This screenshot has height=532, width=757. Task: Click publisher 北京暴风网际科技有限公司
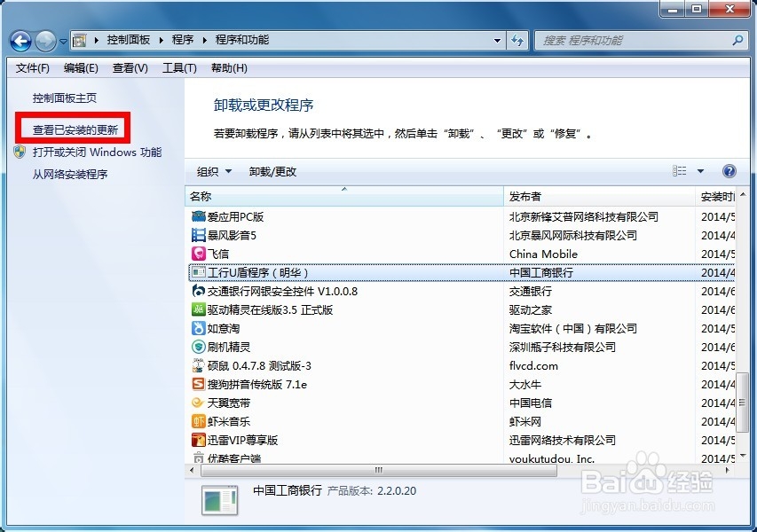click(573, 235)
